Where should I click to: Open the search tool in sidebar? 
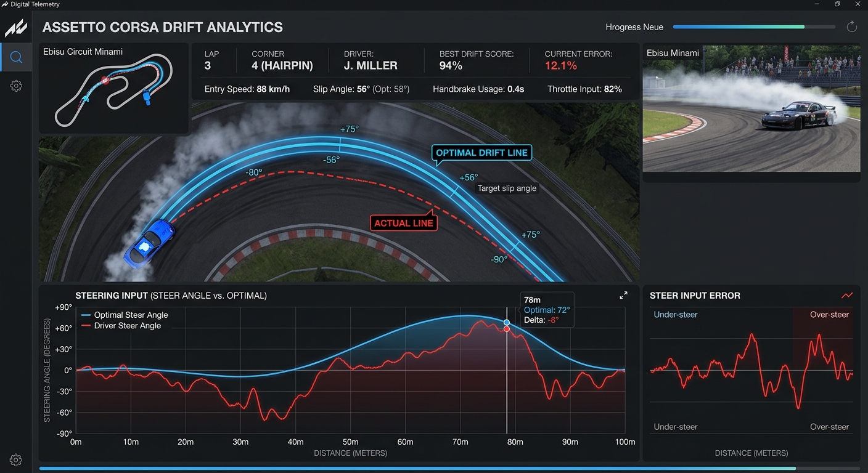[17, 57]
